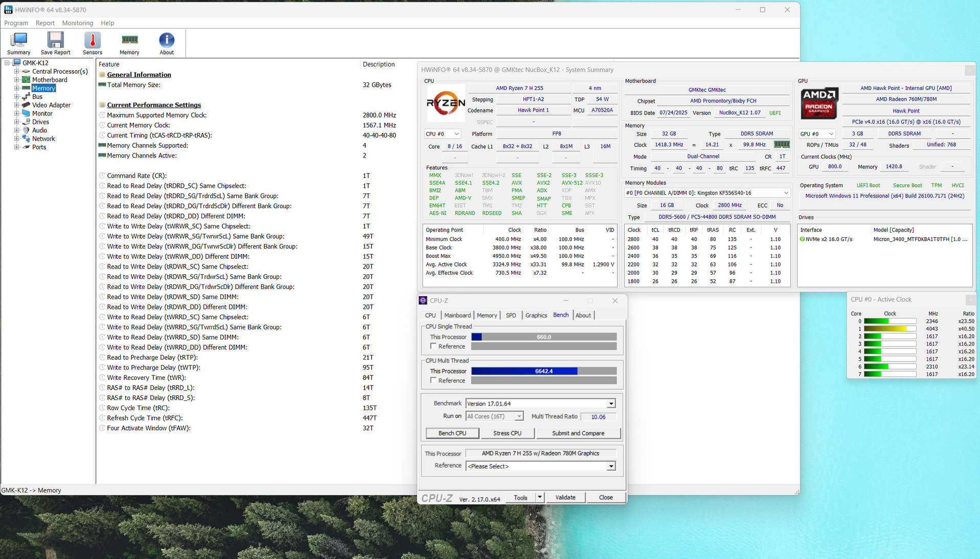This screenshot has height=559, width=980.
Task: Expand the Motherboard tree node
Action: [16, 80]
